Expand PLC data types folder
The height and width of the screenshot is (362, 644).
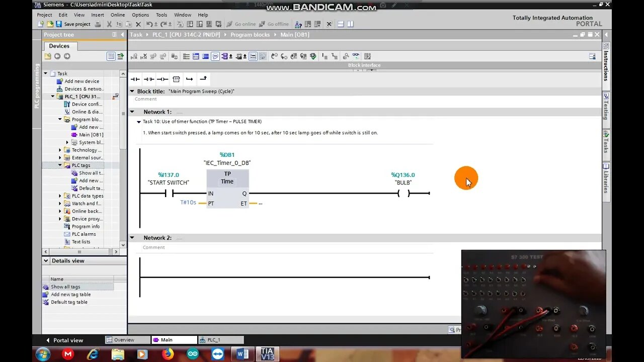[x=60, y=196]
